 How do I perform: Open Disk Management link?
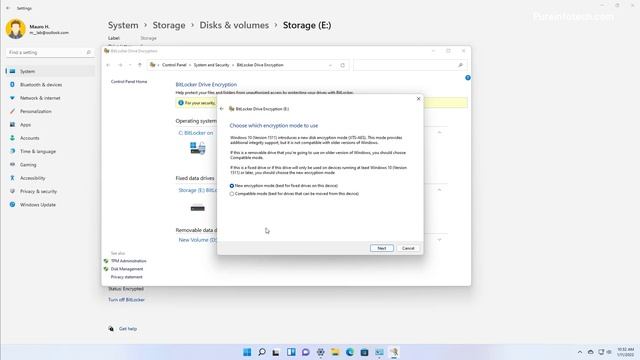pos(127,269)
